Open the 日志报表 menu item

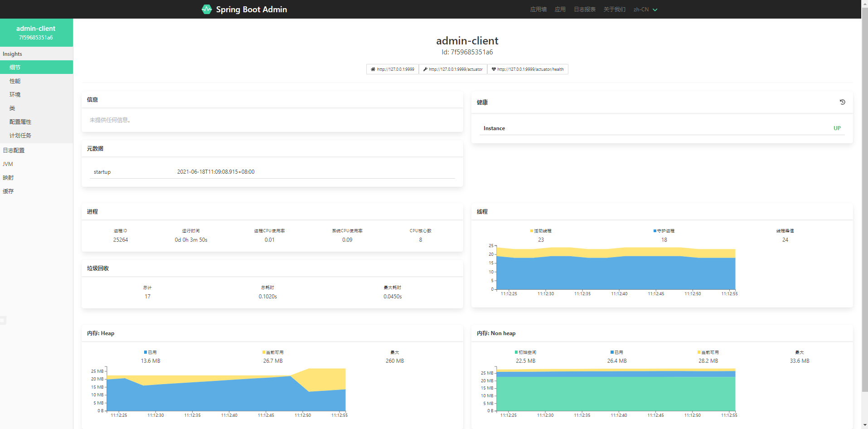pos(585,10)
